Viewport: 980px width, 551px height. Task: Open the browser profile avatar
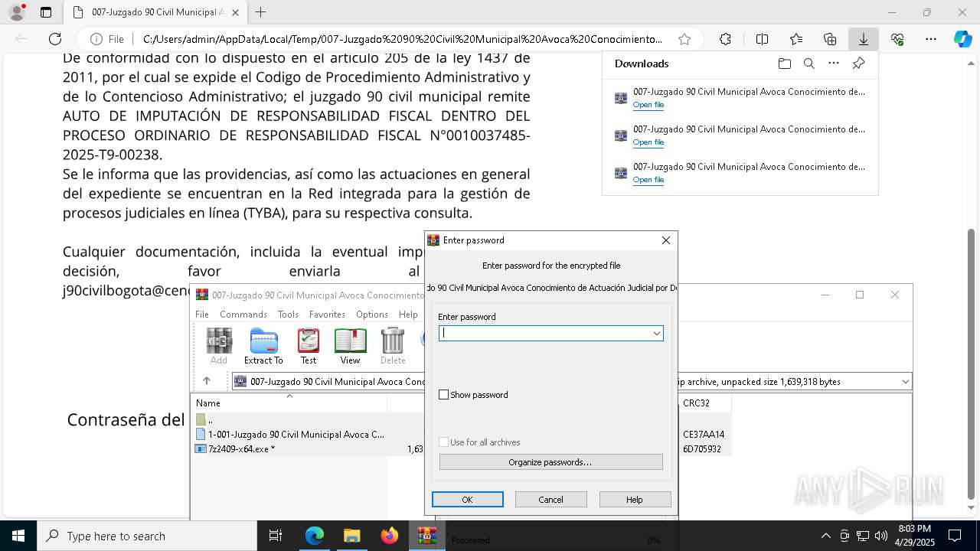(17, 12)
